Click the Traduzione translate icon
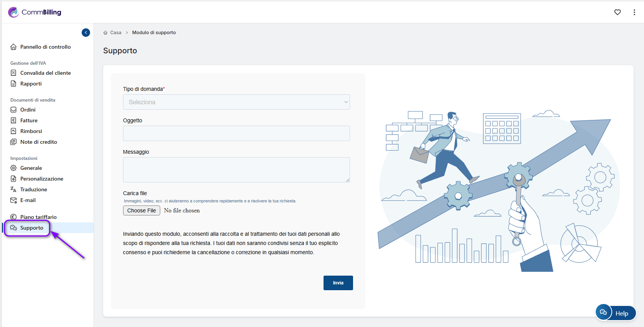The height and width of the screenshot is (327, 644). click(x=13, y=189)
